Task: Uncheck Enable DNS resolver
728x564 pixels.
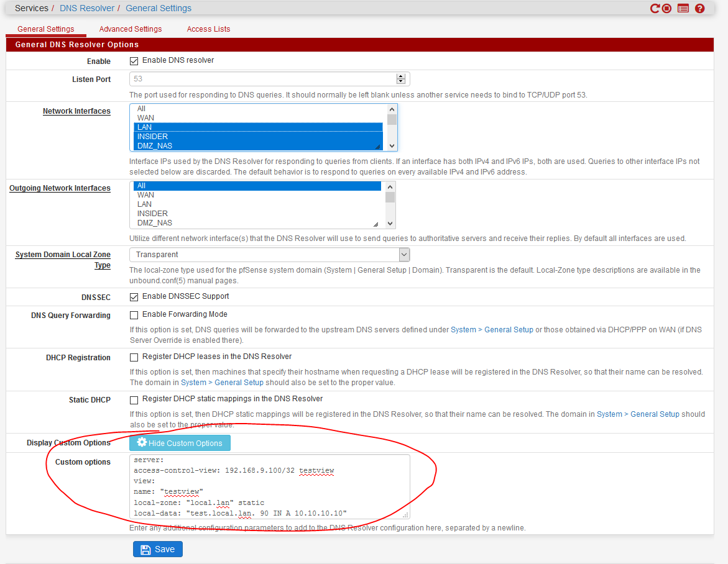Action: pos(134,60)
